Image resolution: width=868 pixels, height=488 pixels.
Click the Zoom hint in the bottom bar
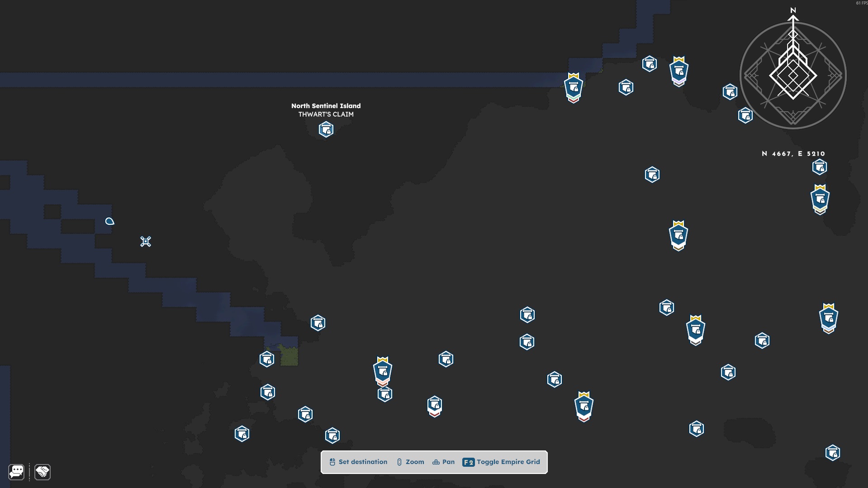pos(410,462)
